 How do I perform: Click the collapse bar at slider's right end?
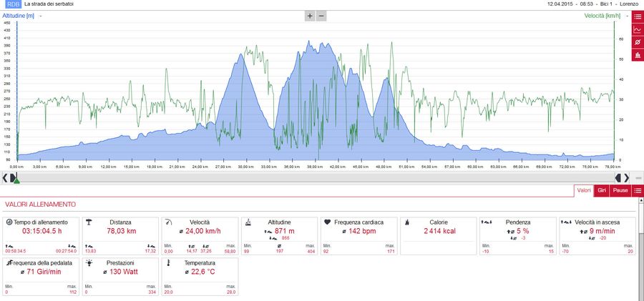point(638,178)
